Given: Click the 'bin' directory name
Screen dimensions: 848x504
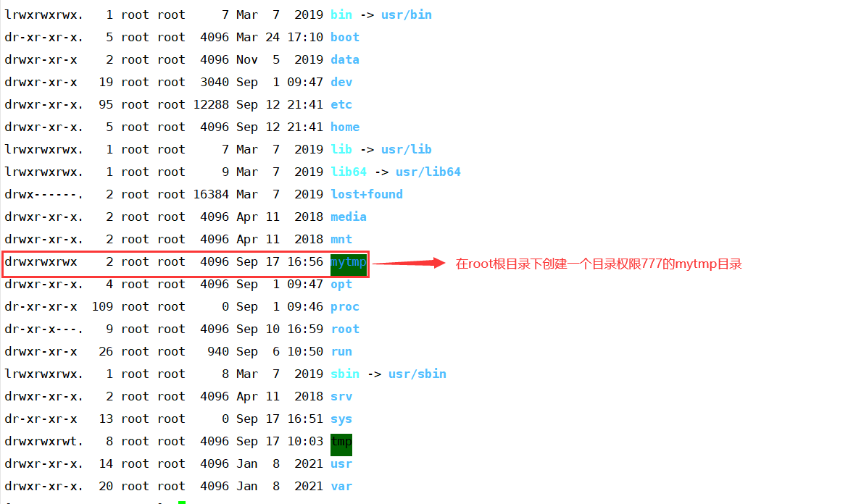Looking at the screenshot, I should (341, 14).
